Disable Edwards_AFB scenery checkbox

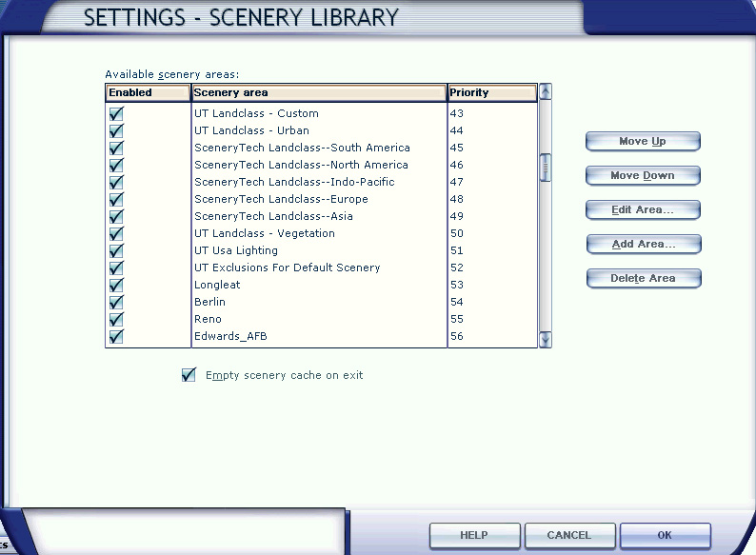click(116, 336)
